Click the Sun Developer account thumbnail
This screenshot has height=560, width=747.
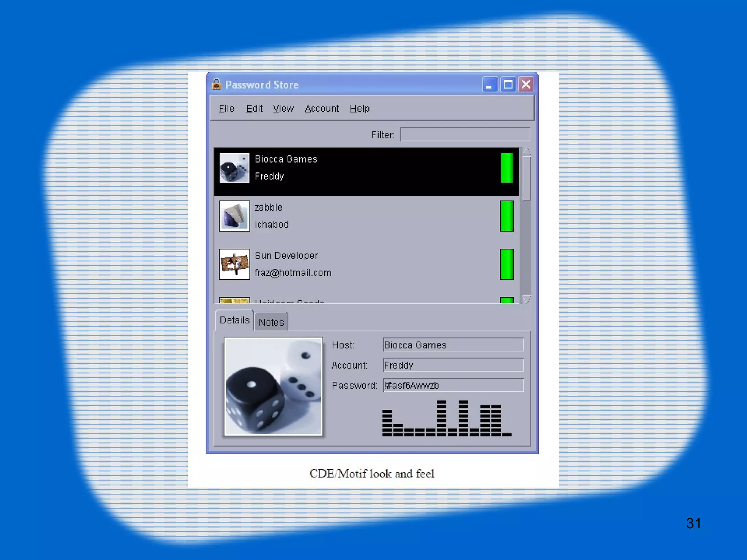pyautogui.click(x=234, y=264)
